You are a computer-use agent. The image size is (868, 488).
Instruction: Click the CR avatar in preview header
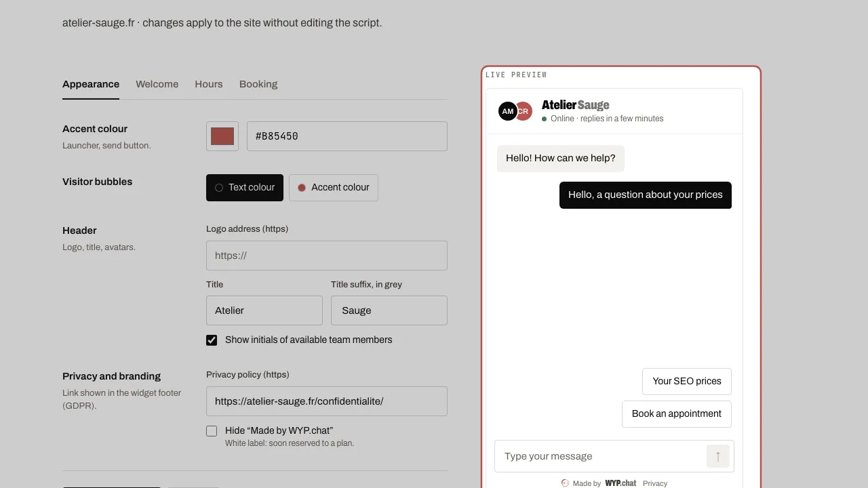point(525,111)
